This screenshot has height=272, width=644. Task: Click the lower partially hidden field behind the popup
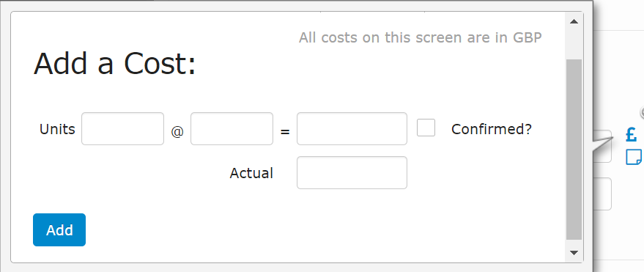(x=602, y=194)
